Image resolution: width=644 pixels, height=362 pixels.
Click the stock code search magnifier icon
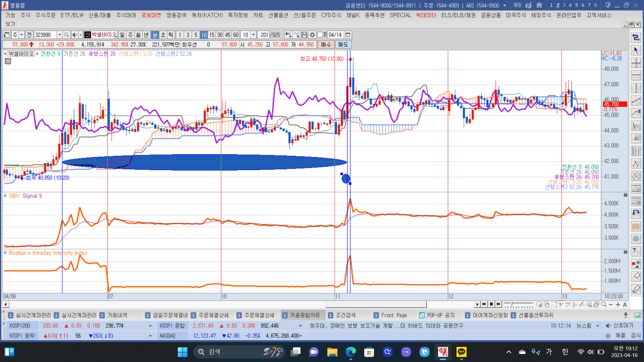pyautogui.click(x=66, y=35)
